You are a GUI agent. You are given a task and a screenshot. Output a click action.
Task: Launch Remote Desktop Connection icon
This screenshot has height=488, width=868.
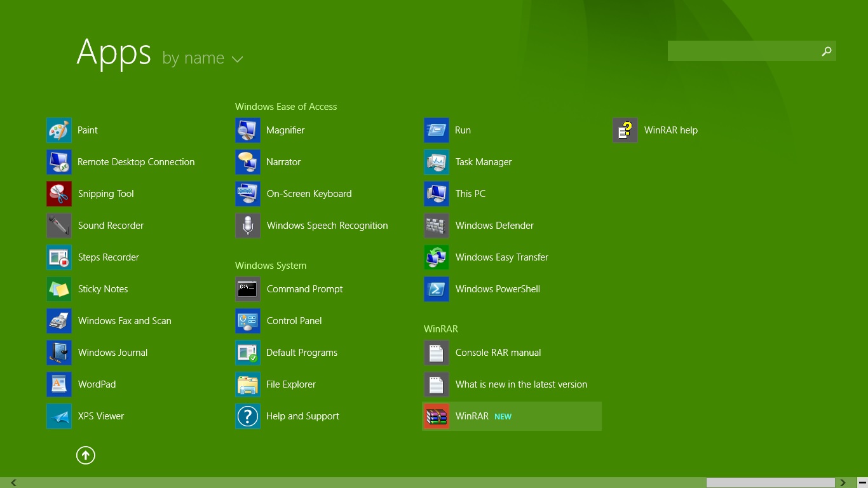59,162
